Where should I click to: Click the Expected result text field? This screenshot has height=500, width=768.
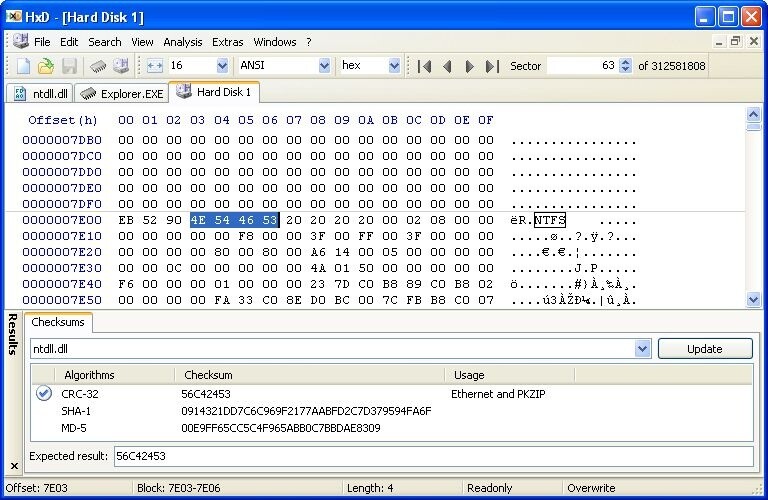click(432, 456)
